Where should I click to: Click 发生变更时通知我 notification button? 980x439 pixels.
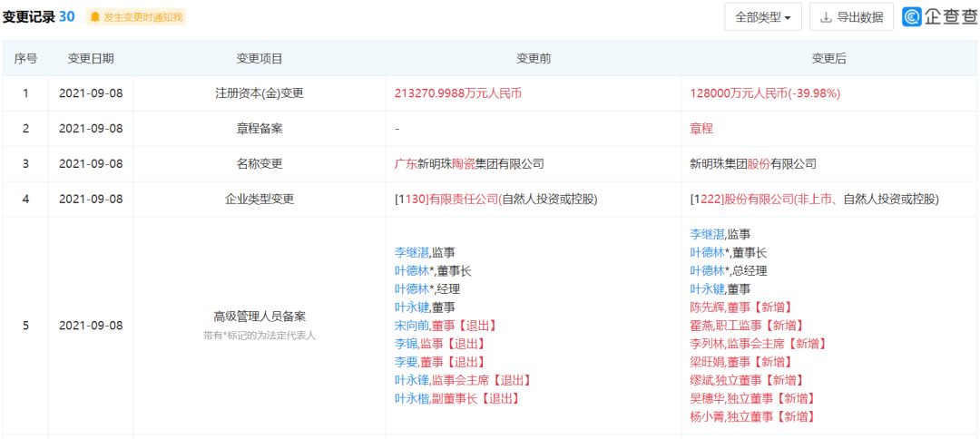(x=136, y=17)
